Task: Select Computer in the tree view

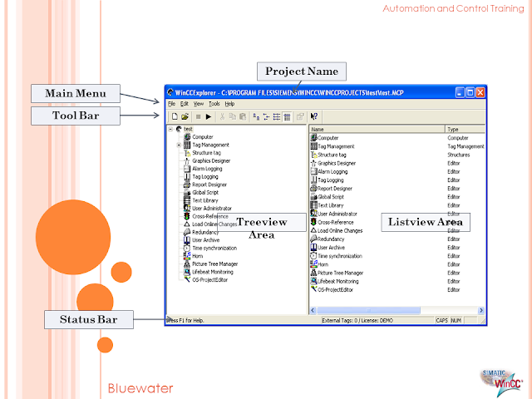Action: click(203, 137)
